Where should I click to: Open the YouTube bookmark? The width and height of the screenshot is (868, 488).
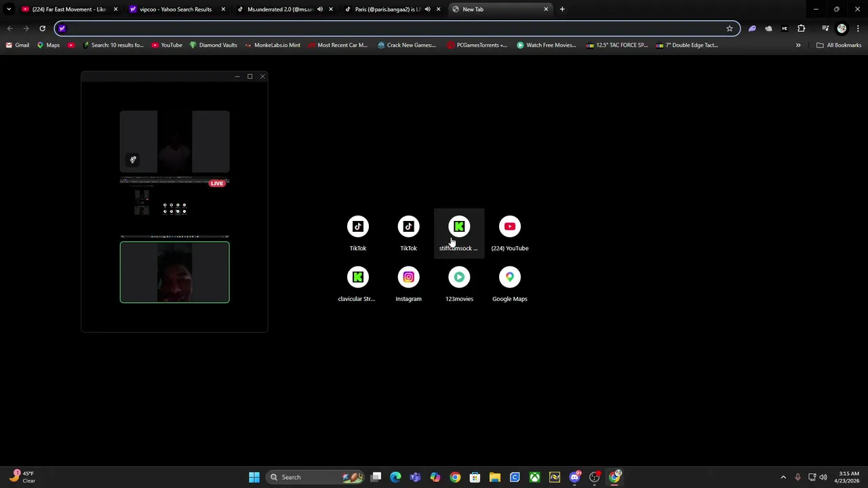167,45
